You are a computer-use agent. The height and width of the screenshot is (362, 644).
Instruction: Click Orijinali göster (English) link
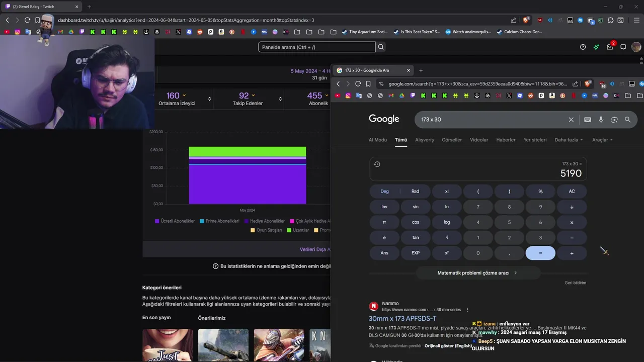point(448,346)
